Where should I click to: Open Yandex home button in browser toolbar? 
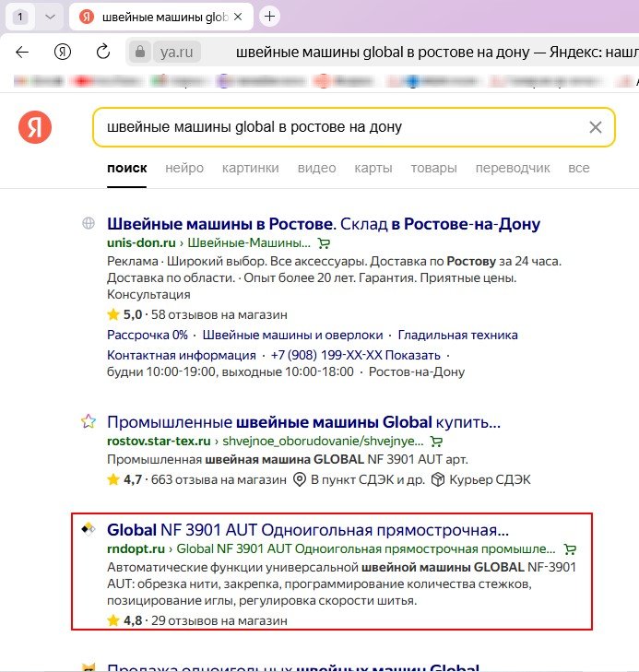63,52
